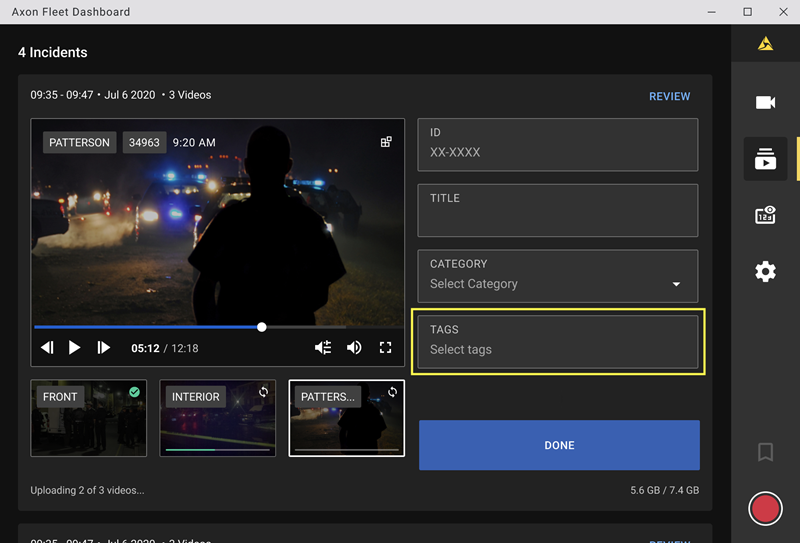Open settings via the gear icon
Viewport: 800px width, 543px height.
click(765, 272)
